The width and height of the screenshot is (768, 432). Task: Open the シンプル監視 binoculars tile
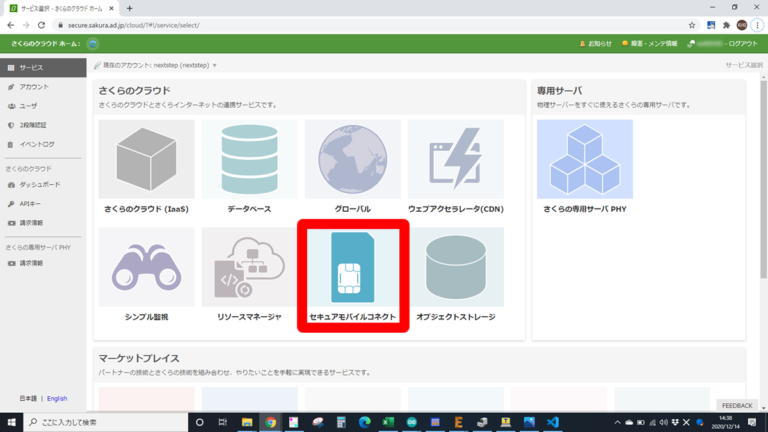pyautogui.click(x=146, y=275)
